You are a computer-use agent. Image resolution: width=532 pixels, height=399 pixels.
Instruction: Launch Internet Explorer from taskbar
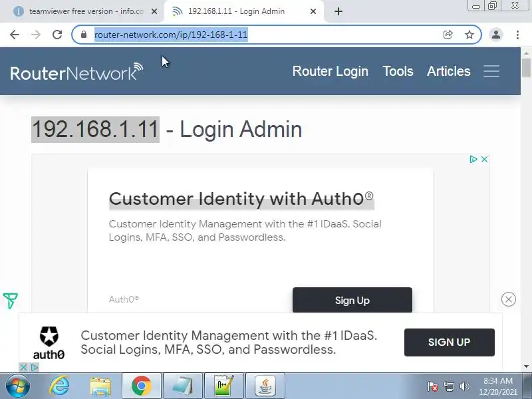[x=59, y=386]
